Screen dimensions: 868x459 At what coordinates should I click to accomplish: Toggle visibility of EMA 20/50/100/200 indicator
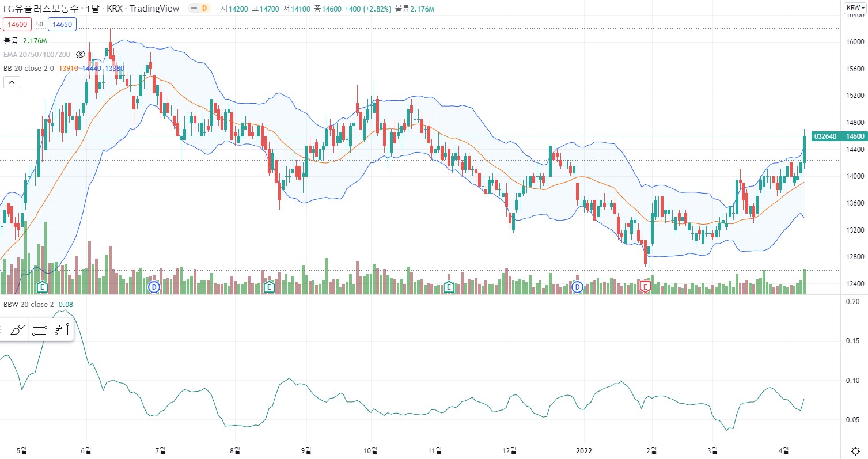[x=81, y=54]
